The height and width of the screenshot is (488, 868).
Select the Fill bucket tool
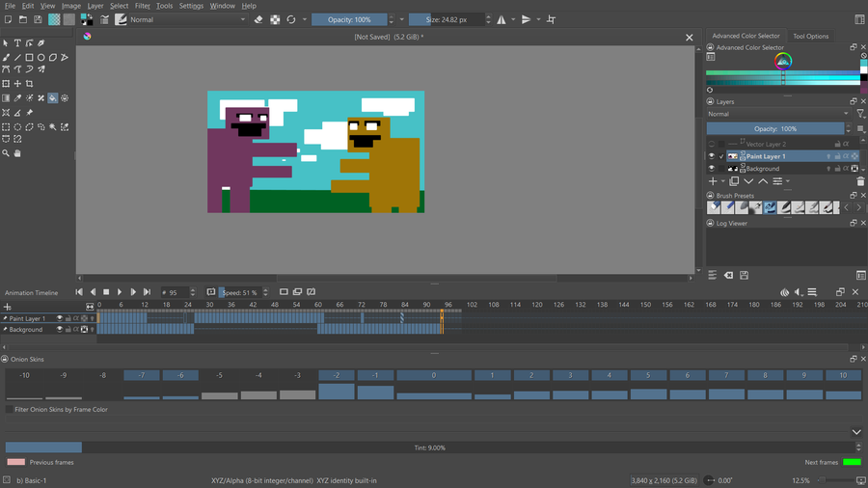[x=53, y=98]
